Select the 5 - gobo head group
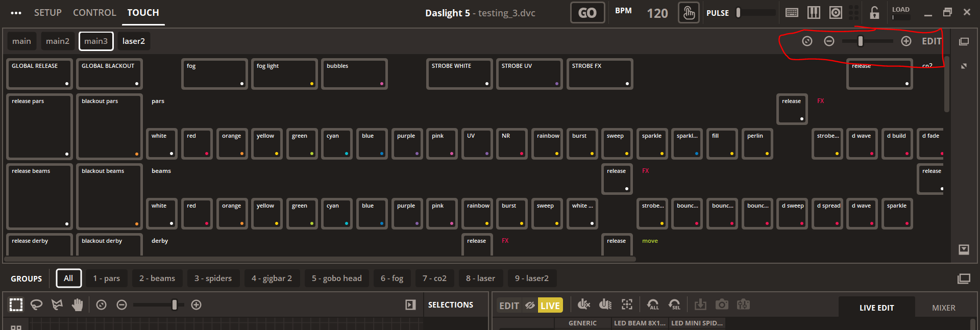The image size is (980, 330). coord(337,278)
